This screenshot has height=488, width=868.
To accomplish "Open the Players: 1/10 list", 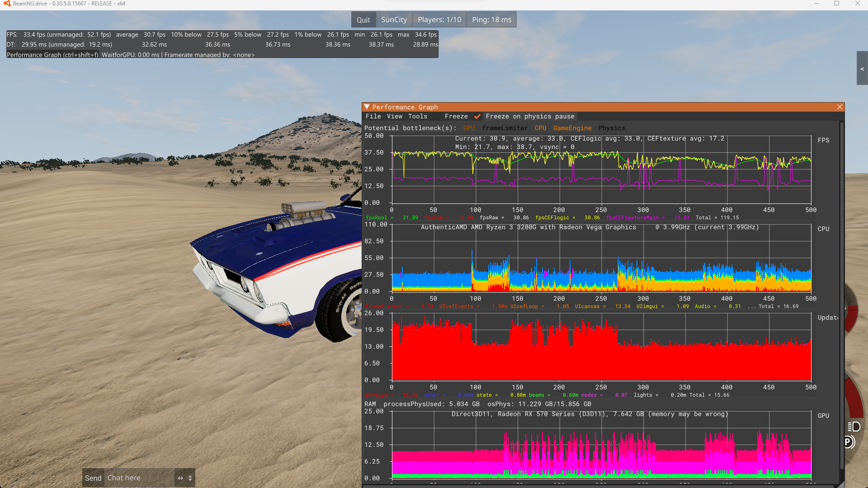I will [x=439, y=20].
